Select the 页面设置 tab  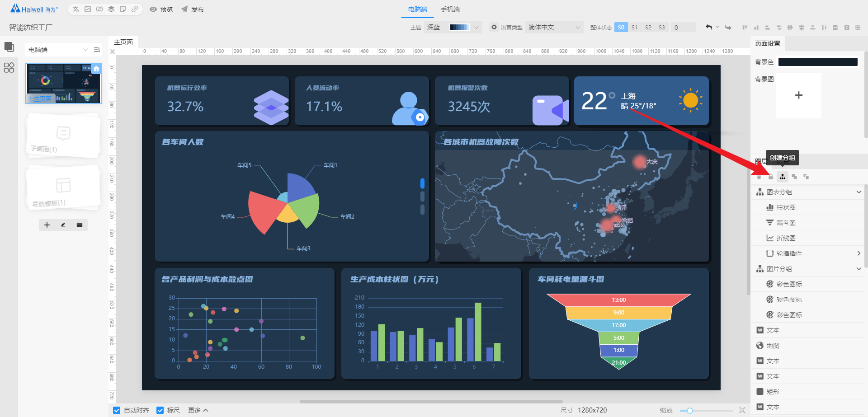click(x=768, y=43)
